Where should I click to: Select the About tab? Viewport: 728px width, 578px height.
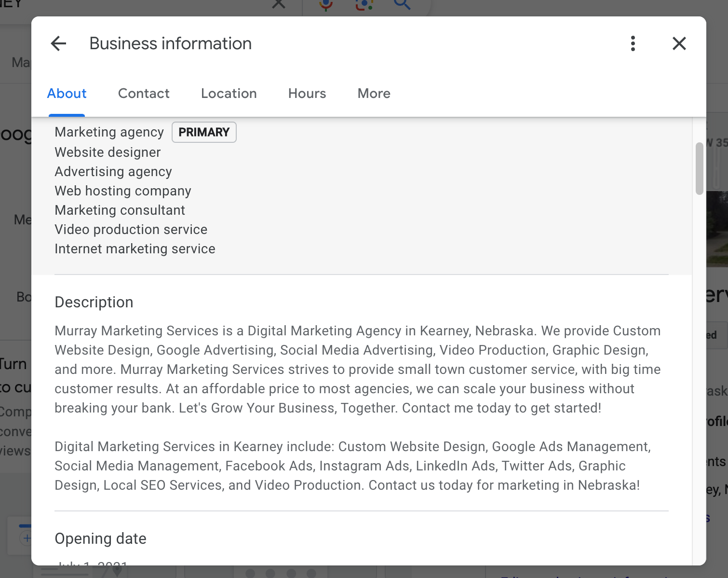[x=67, y=94]
